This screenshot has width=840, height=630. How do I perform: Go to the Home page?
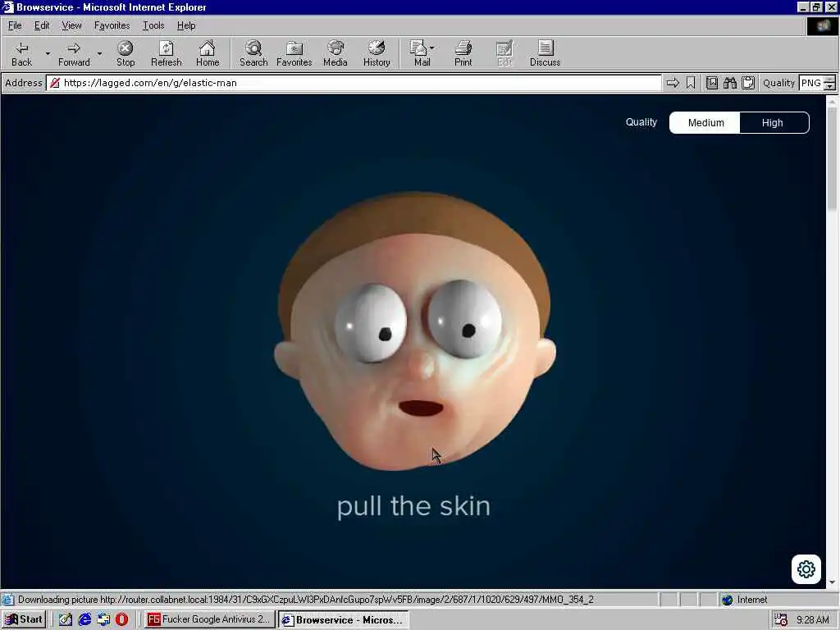[208, 53]
